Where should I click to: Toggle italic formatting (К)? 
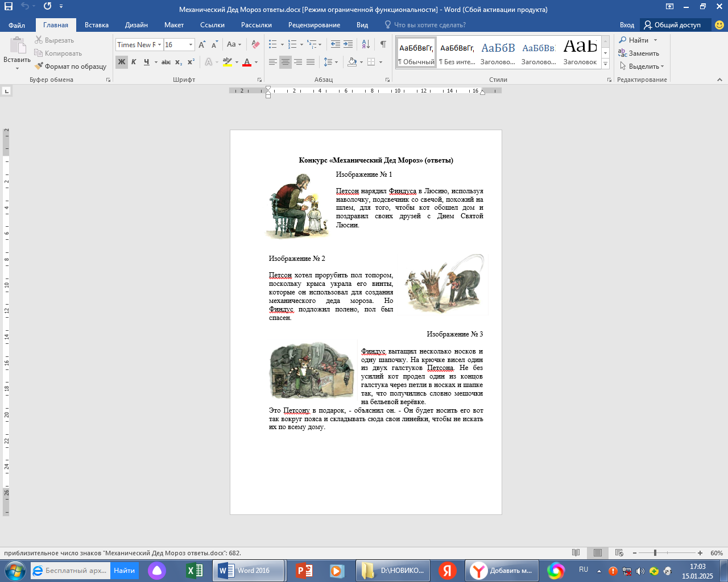point(134,62)
